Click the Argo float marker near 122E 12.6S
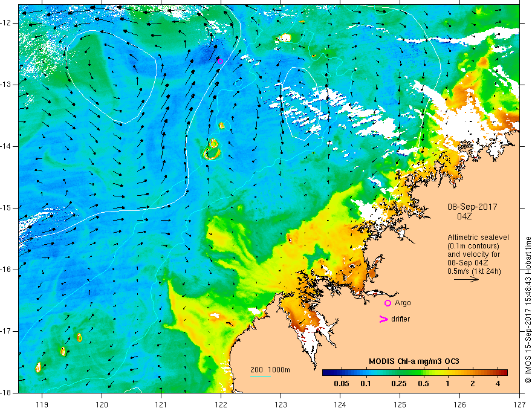This screenshot has width=532, height=411. pyautogui.click(x=220, y=62)
